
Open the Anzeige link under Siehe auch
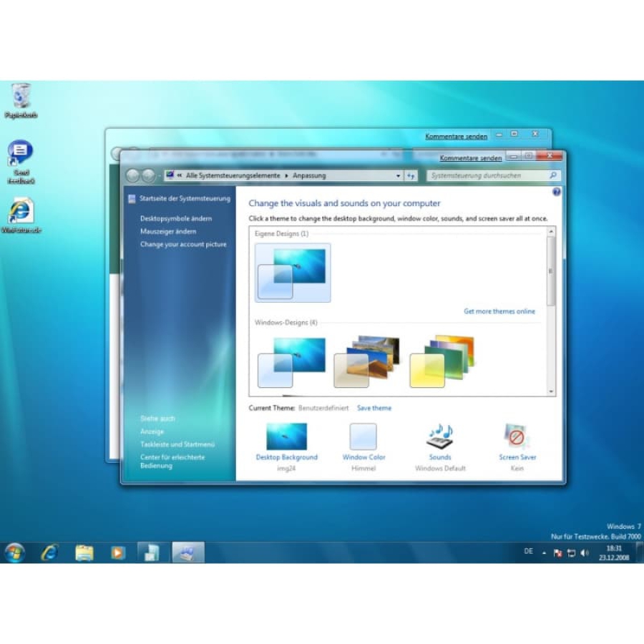click(152, 431)
